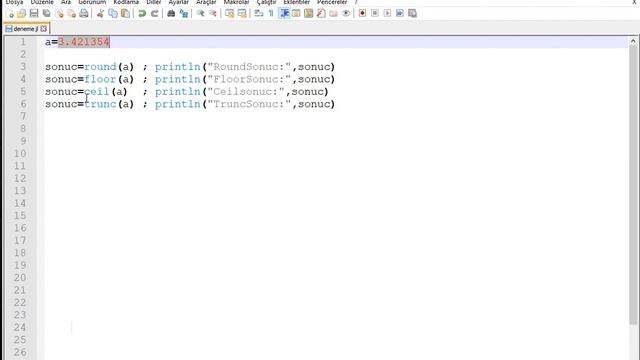
Task: Print the document using printer icon
Action: tap(84, 13)
